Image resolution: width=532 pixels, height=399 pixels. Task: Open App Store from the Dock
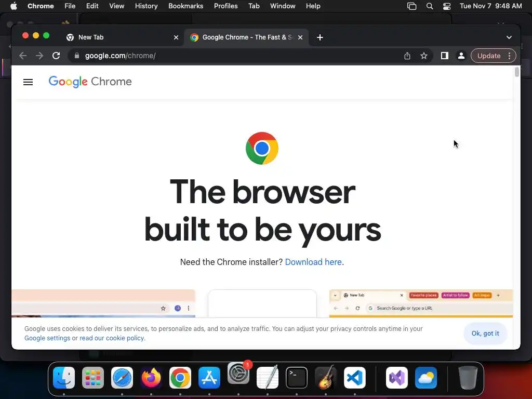[x=209, y=378]
